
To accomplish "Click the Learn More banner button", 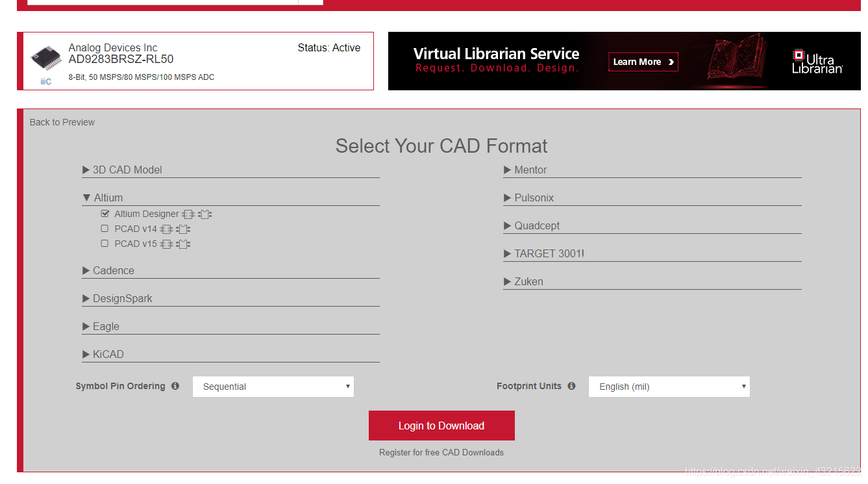I will 643,62.
